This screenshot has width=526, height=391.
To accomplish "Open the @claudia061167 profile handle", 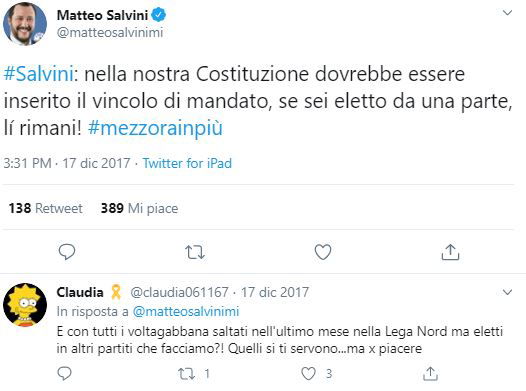I will tap(179, 292).
